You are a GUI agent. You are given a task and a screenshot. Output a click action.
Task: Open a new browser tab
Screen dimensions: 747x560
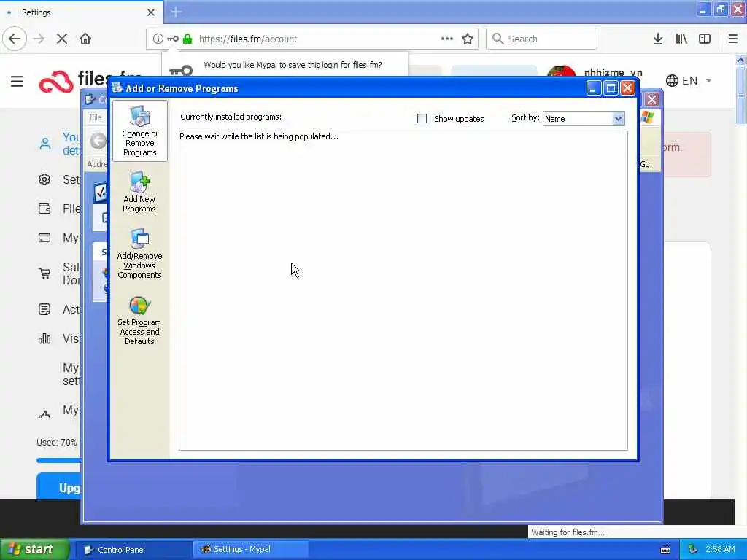[x=176, y=12]
